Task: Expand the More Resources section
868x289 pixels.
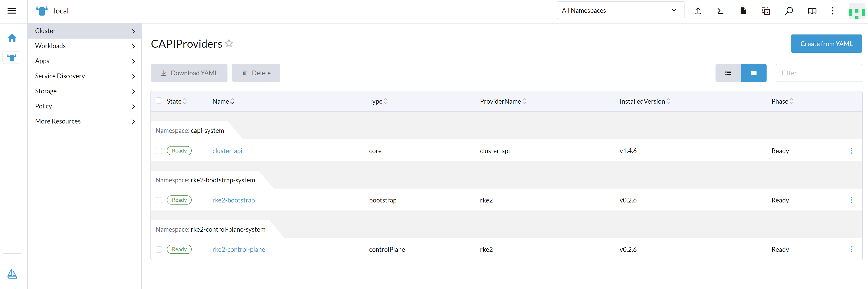Action: coord(85,121)
